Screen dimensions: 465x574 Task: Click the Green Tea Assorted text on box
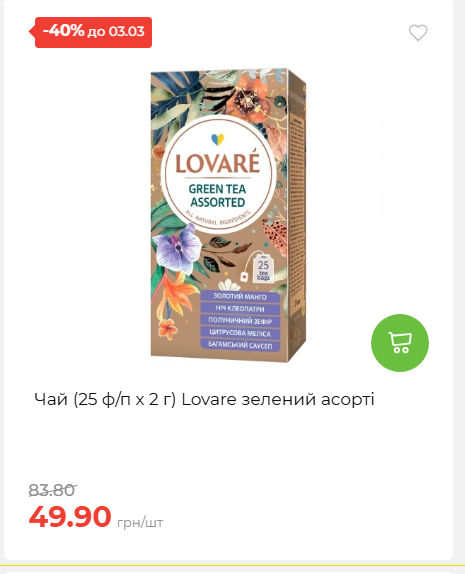[x=217, y=195]
